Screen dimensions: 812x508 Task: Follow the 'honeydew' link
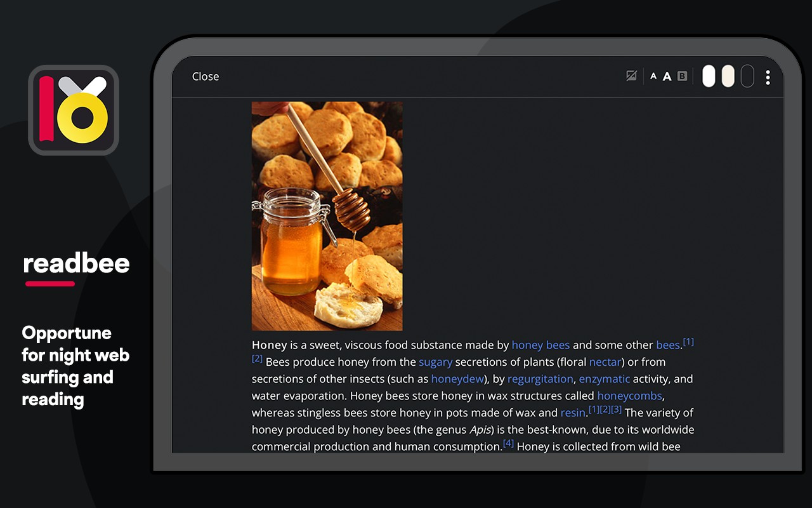pyautogui.click(x=457, y=379)
